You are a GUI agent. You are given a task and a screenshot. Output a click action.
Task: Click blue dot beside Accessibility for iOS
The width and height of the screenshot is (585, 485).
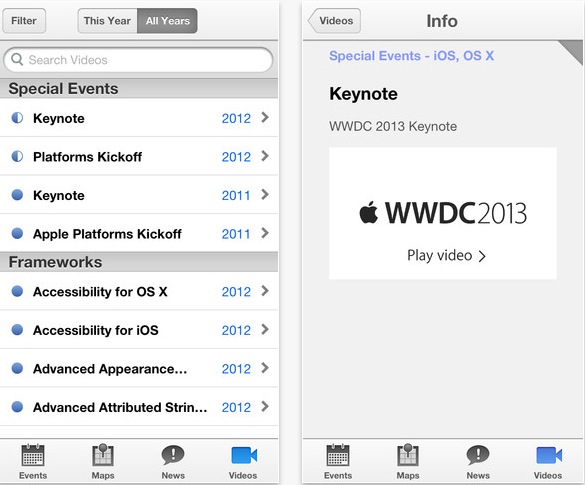pyautogui.click(x=17, y=330)
